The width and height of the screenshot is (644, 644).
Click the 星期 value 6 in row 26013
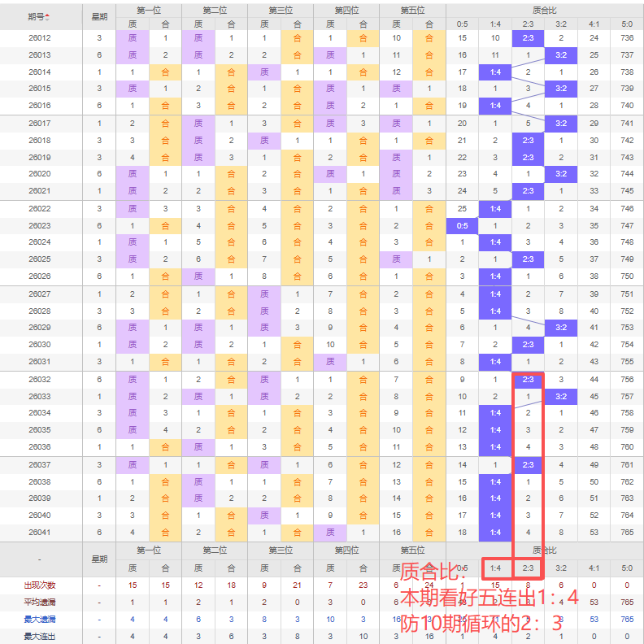pyautogui.click(x=99, y=55)
